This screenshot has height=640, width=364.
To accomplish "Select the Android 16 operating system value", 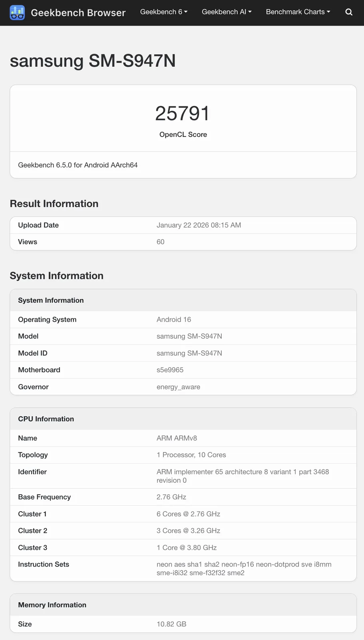I will tap(174, 320).
